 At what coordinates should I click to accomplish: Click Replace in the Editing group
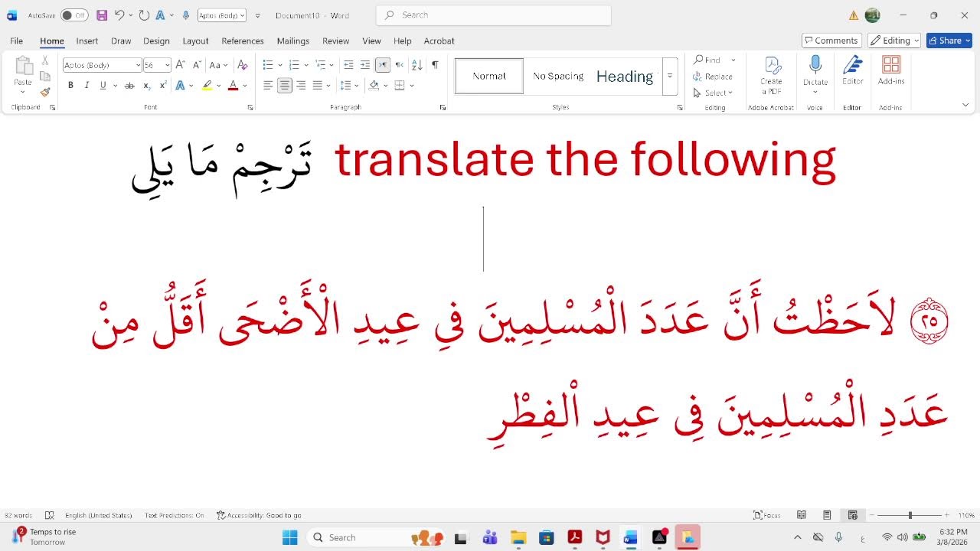point(713,77)
